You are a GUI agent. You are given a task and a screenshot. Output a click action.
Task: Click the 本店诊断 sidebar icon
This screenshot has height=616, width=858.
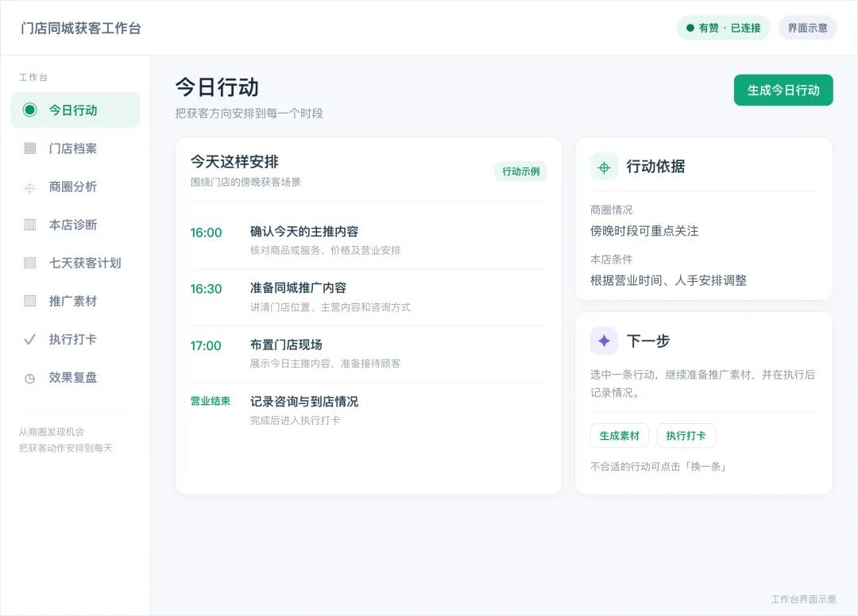point(30,225)
